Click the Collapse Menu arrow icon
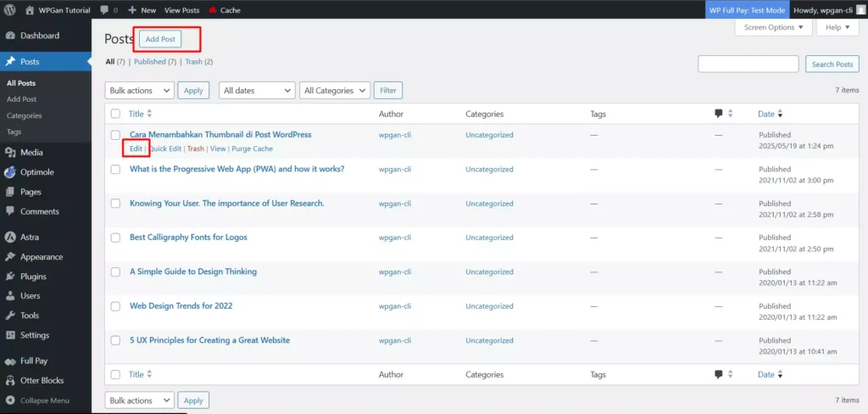 click(x=10, y=400)
